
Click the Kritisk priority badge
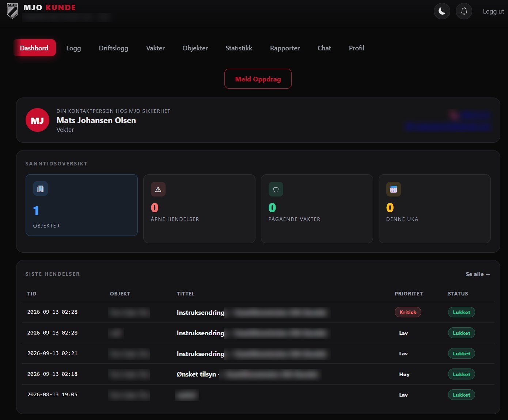[408, 312]
